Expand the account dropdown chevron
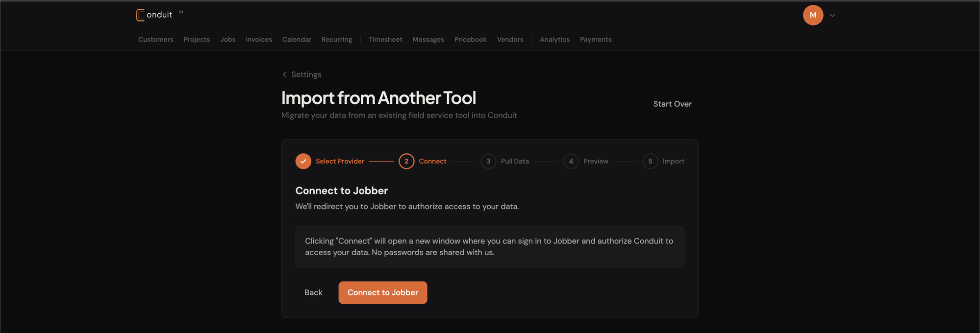980x333 pixels. click(x=832, y=15)
